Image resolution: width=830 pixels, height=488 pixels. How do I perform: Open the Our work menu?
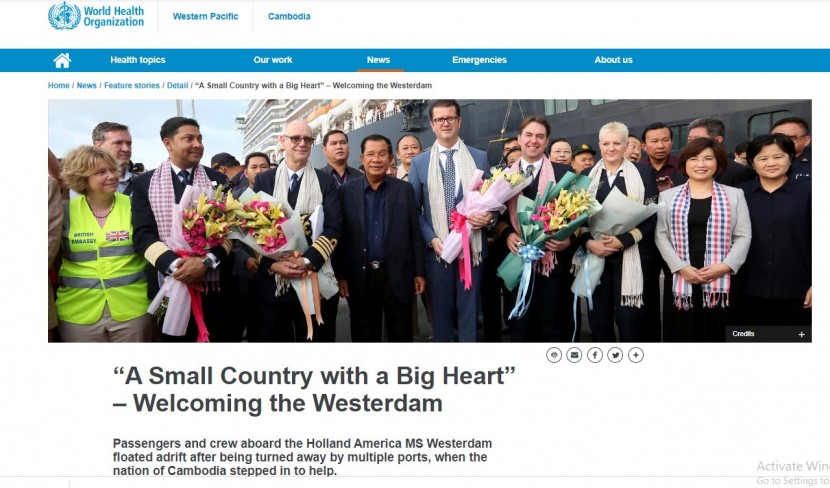click(273, 60)
